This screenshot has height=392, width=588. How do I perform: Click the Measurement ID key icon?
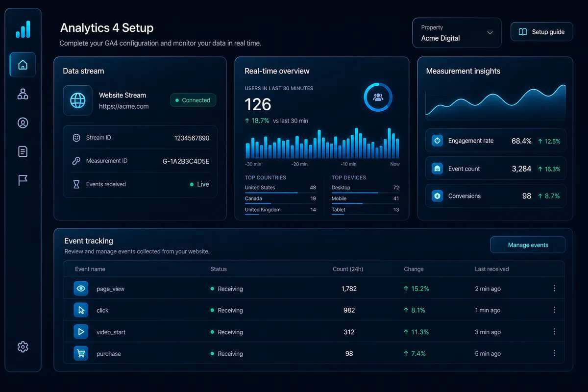point(76,161)
